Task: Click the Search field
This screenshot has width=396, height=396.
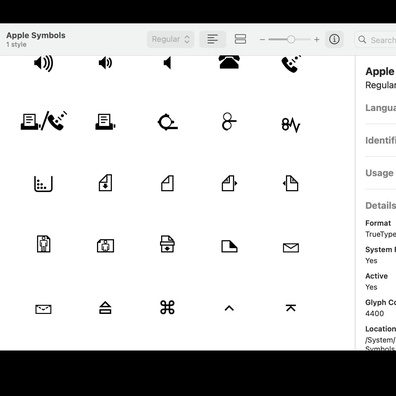Action: click(x=375, y=40)
